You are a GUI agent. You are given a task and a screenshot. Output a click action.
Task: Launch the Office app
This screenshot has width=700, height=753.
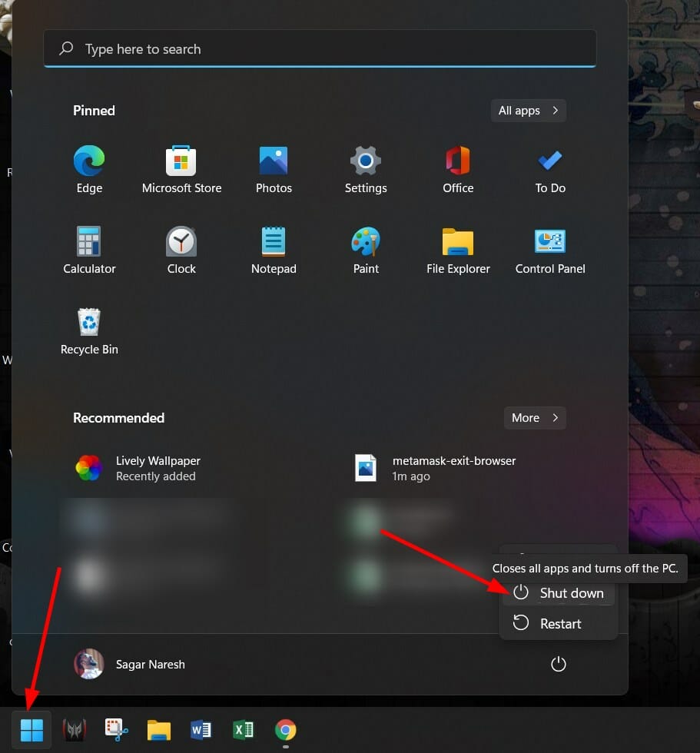[x=458, y=169]
